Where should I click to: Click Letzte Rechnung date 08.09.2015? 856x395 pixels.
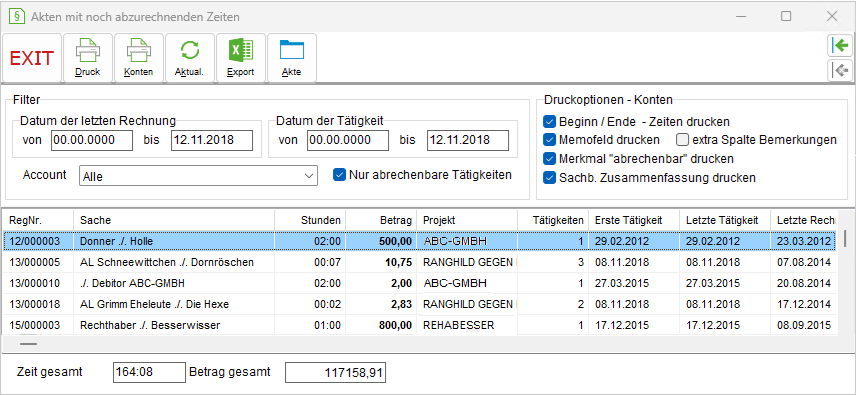(x=804, y=326)
